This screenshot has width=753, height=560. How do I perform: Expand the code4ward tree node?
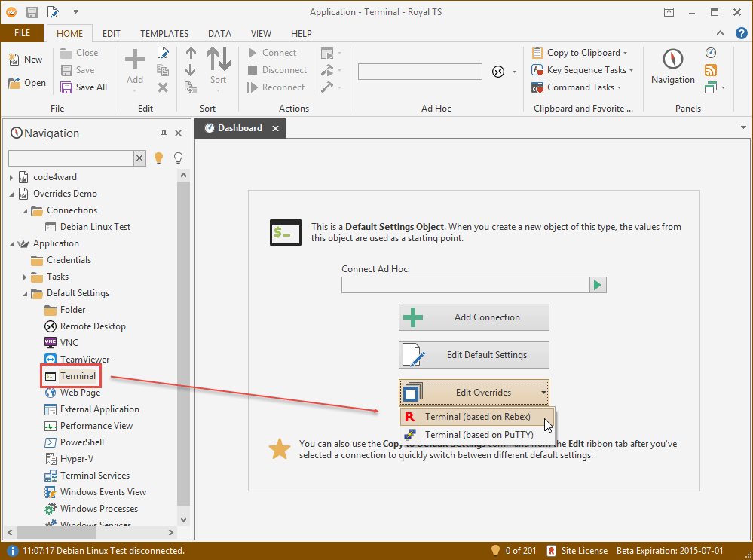11,177
